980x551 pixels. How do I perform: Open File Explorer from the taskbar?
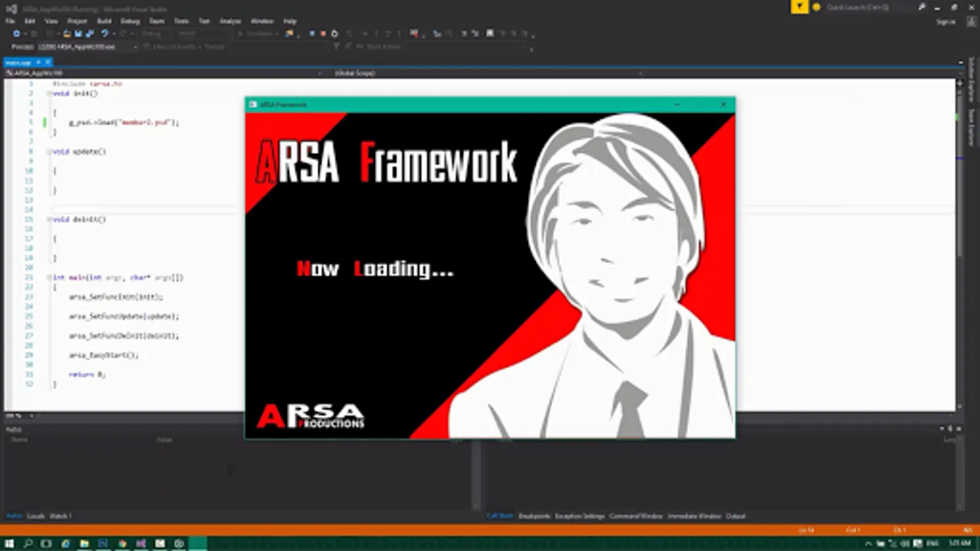click(84, 543)
